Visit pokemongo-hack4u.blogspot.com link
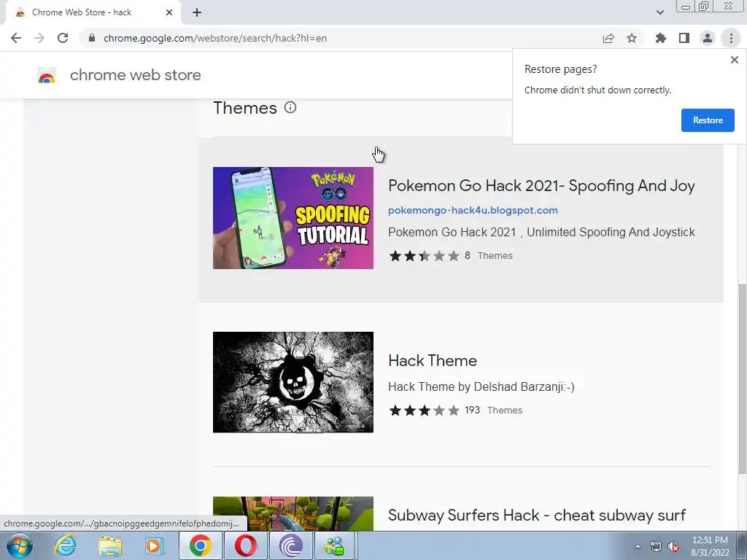 [473, 210]
